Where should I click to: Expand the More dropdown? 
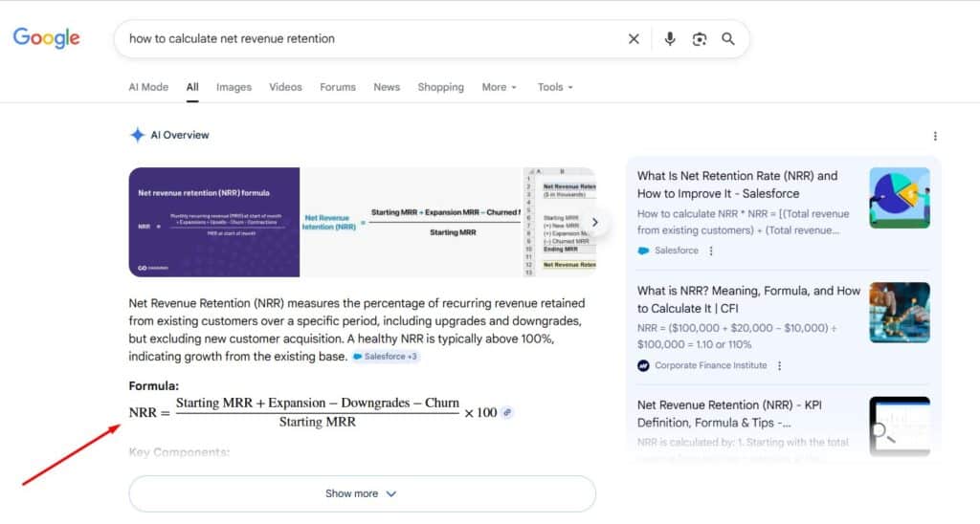[500, 87]
